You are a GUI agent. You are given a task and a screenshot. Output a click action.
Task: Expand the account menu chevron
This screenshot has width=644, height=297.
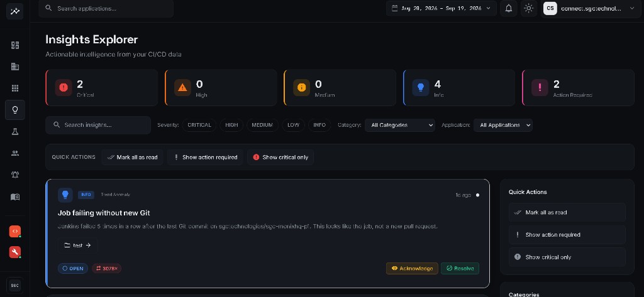point(632,8)
